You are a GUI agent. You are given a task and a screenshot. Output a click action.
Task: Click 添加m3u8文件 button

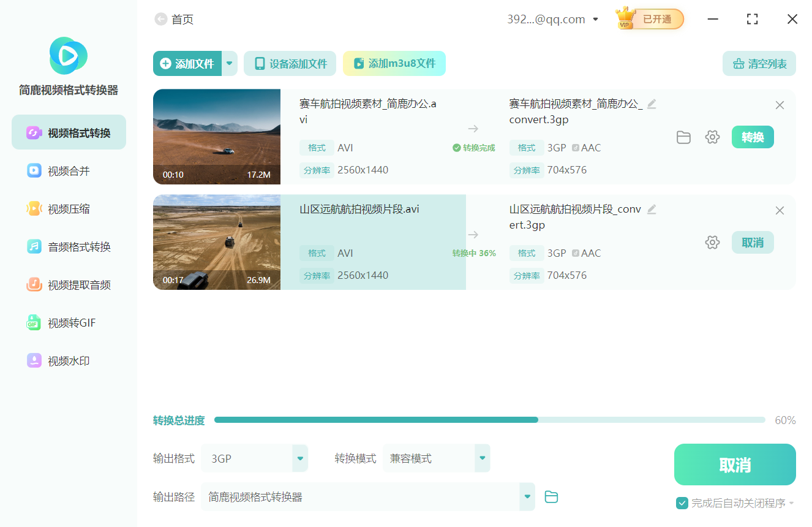coord(394,64)
